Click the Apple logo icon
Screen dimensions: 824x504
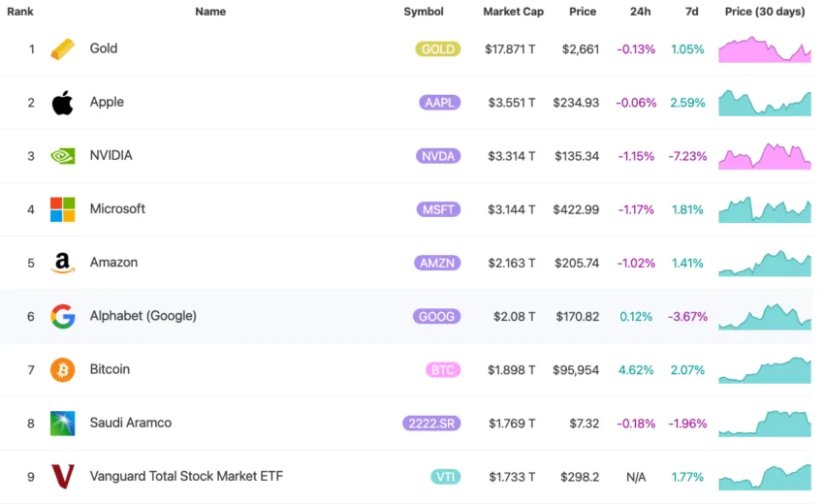point(62,103)
